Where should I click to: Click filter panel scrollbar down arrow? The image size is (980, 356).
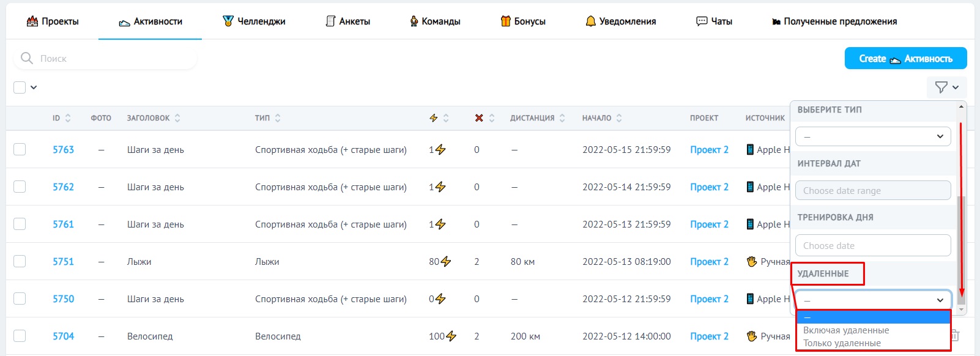click(961, 310)
